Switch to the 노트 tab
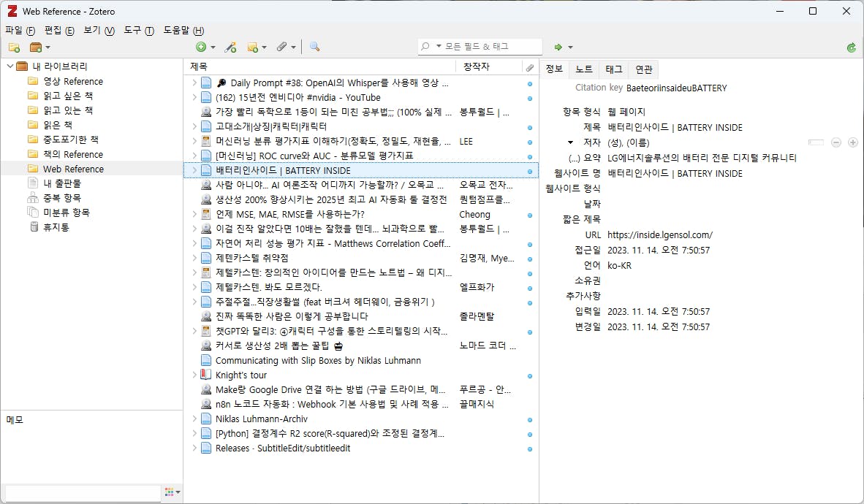This screenshot has width=864, height=504. click(583, 69)
